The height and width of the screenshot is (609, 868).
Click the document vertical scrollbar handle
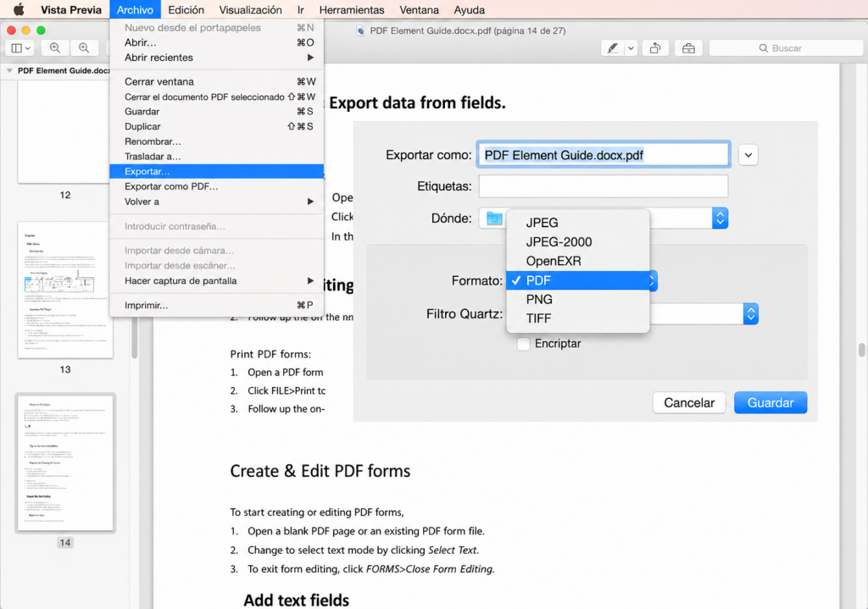click(x=861, y=350)
